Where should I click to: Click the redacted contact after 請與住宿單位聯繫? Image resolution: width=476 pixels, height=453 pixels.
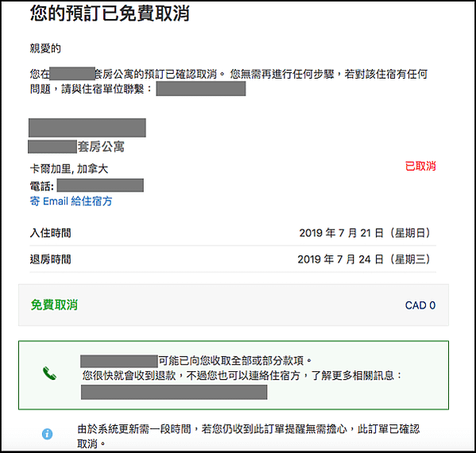tap(201, 89)
